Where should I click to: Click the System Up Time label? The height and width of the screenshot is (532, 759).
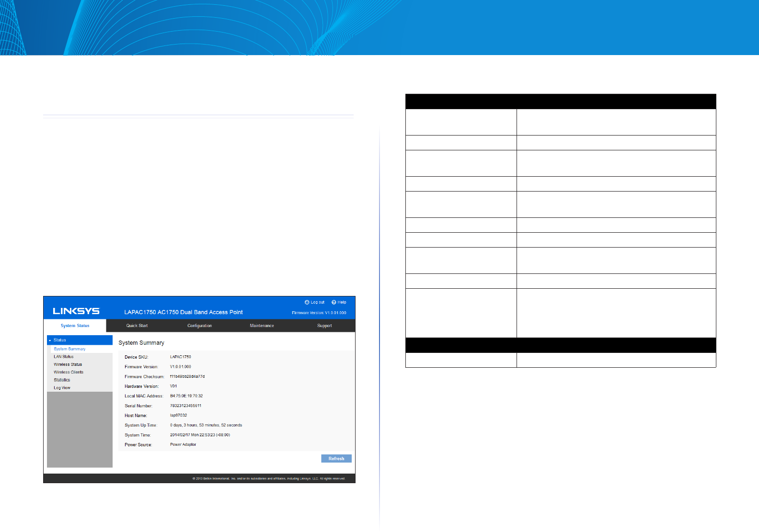pos(141,425)
